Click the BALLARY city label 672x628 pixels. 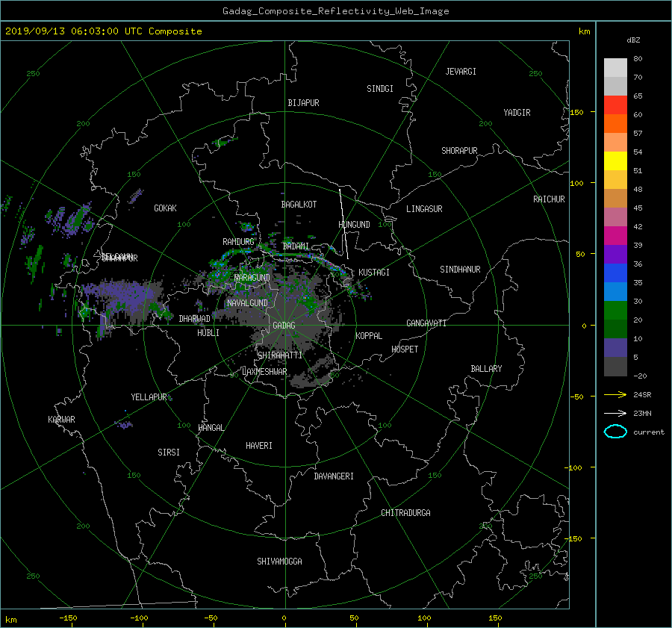[486, 369]
